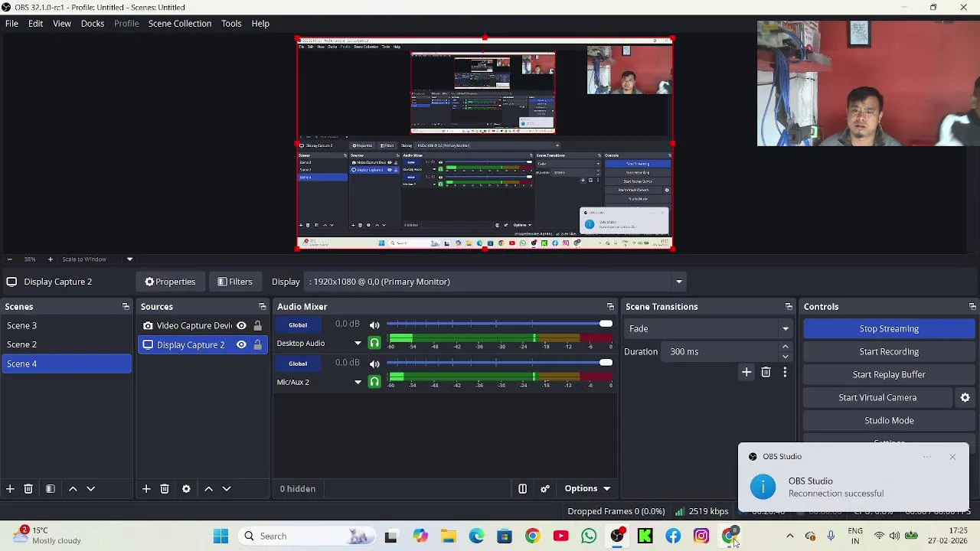Click Start Recording button
This screenshot has width=980, height=551.
click(x=889, y=351)
